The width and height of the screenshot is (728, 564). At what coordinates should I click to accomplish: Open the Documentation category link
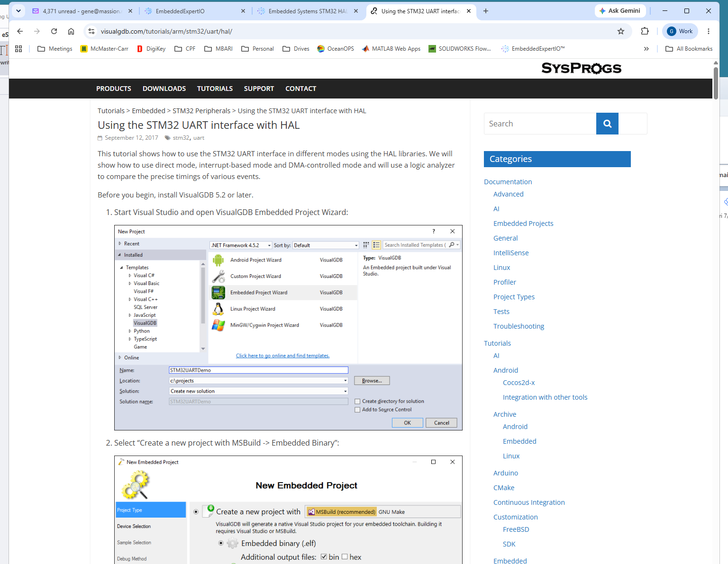tap(508, 182)
